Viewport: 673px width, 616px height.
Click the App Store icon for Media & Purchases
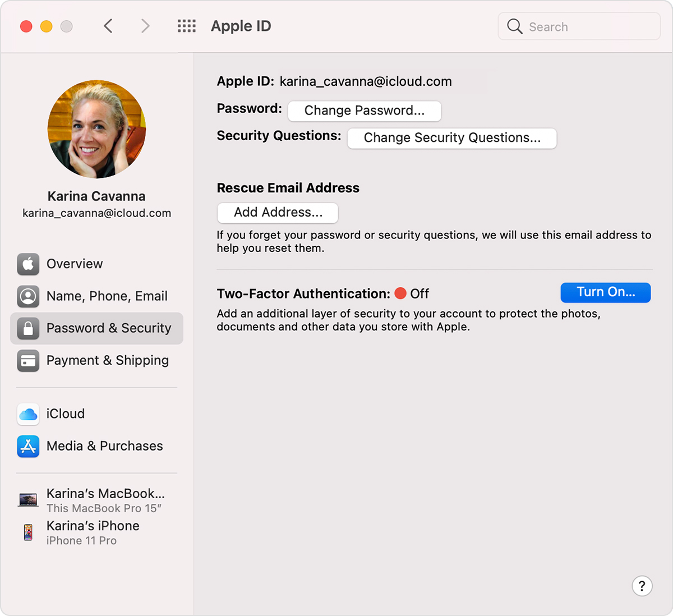[28, 447]
